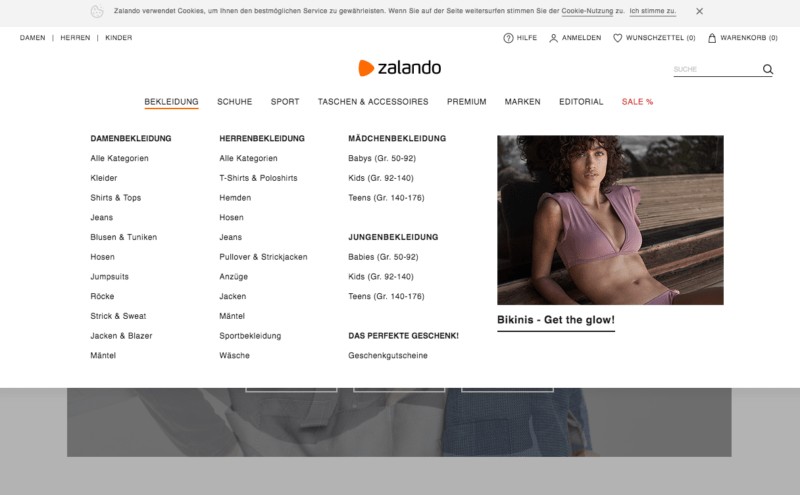Open the Sale % menu
The image size is (800, 495).
click(637, 102)
